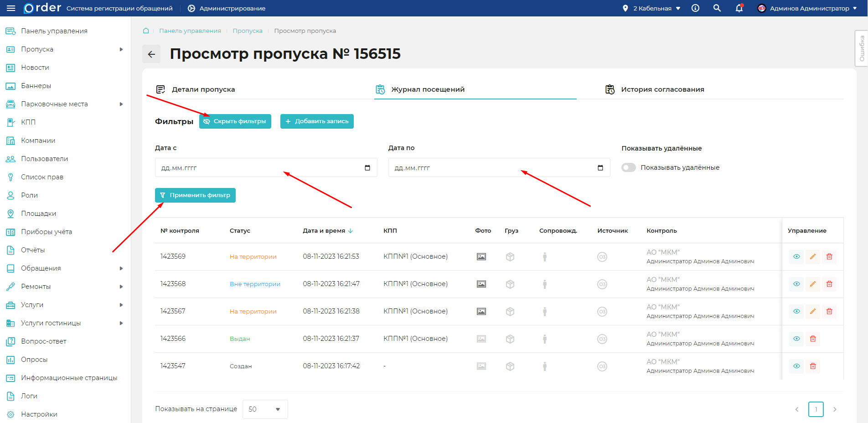The height and width of the screenshot is (423, 868).
Task: Open photo icon for record 1423568
Action: [x=481, y=284]
